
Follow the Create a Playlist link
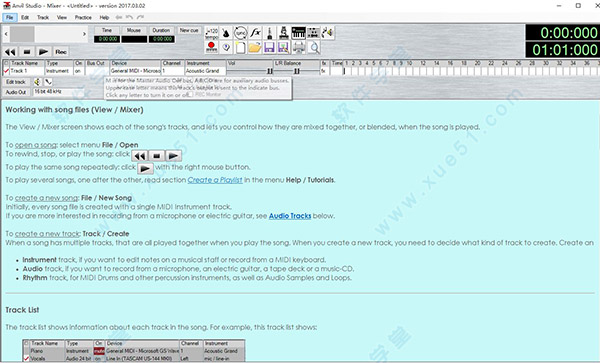[x=215, y=180]
